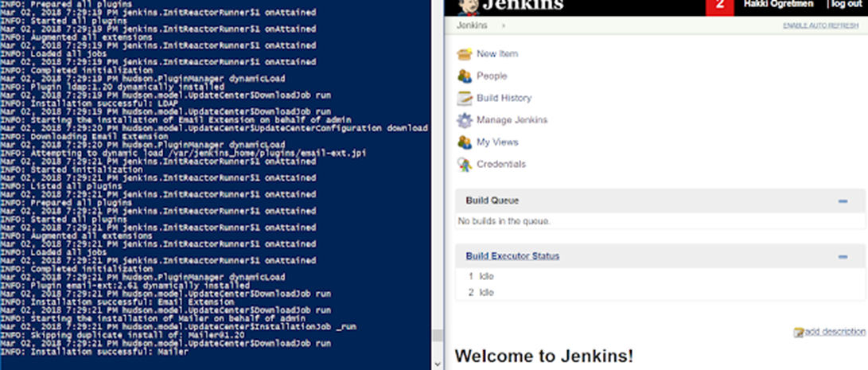This screenshot has height=370, width=868.
Task: Collapse the Build Queue panel
Action: tap(843, 201)
